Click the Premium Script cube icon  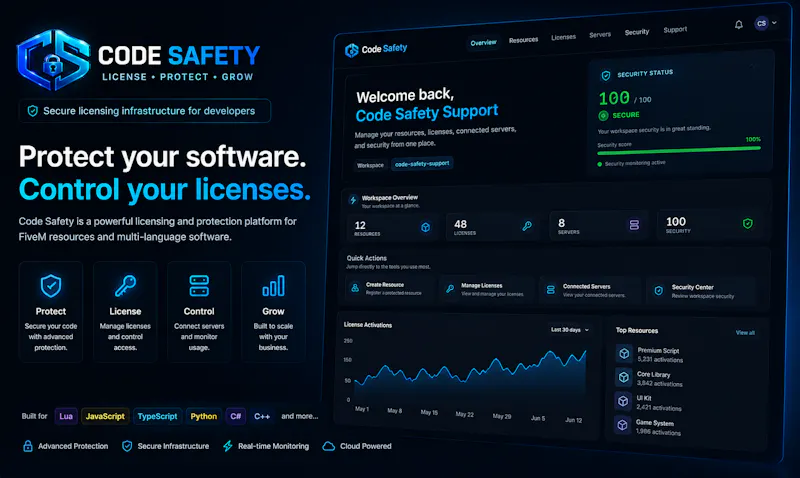point(623,354)
